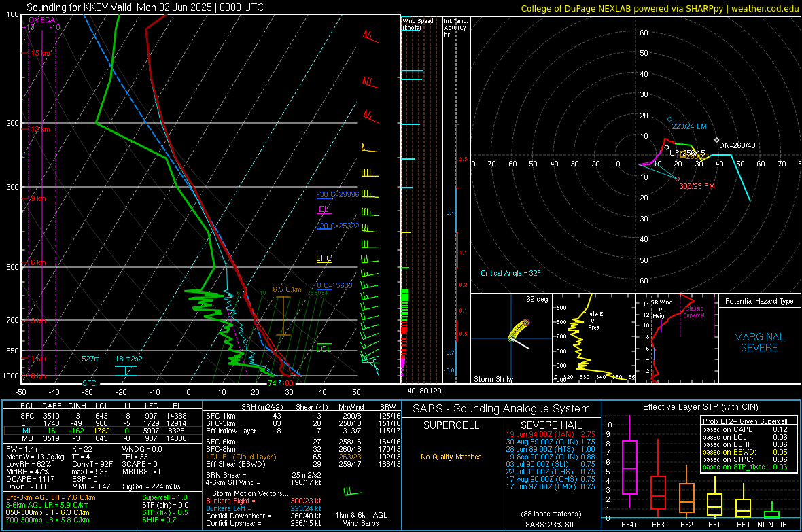Screen dimensions: 802x532
Task: Click the Theta-E v. Pres inset label
Action: coord(593,320)
